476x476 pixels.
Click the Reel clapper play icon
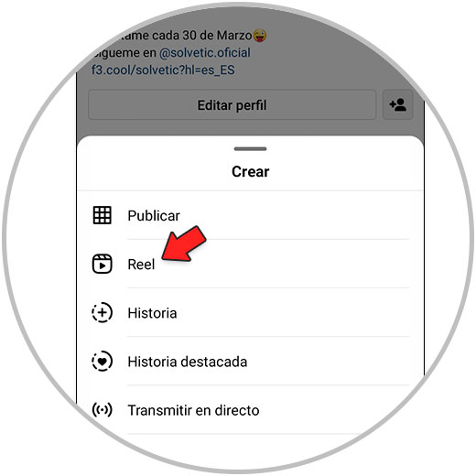coord(102,264)
